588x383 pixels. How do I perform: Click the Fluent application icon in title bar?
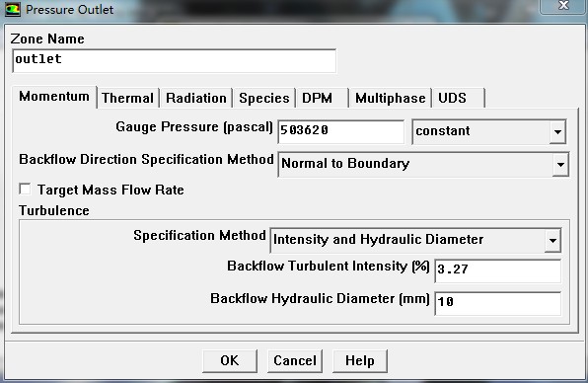pyautogui.click(x=13, y=9)
